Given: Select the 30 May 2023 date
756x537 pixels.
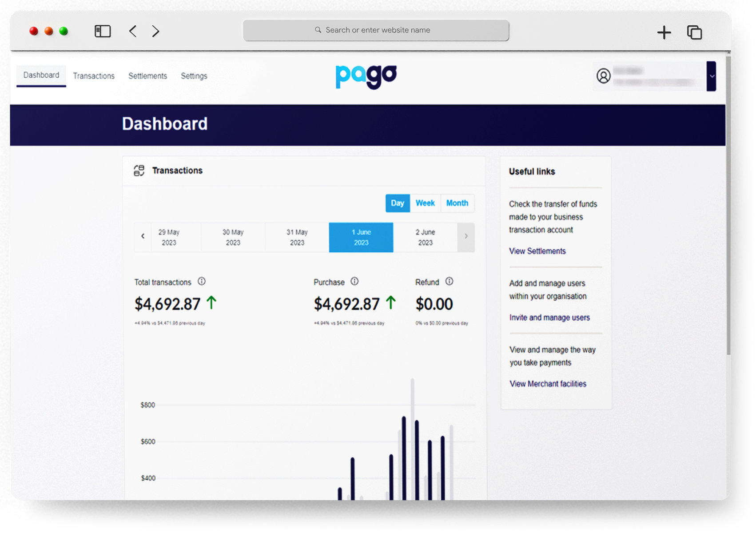Looking at the screenshot, I should pos(233,237).
